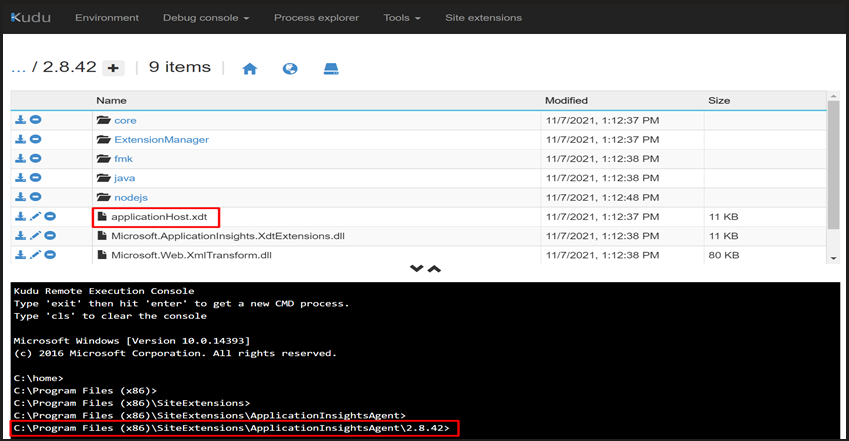849x441 pixels.
Task: Download applicationHost.xdt file
Action: 20,216
